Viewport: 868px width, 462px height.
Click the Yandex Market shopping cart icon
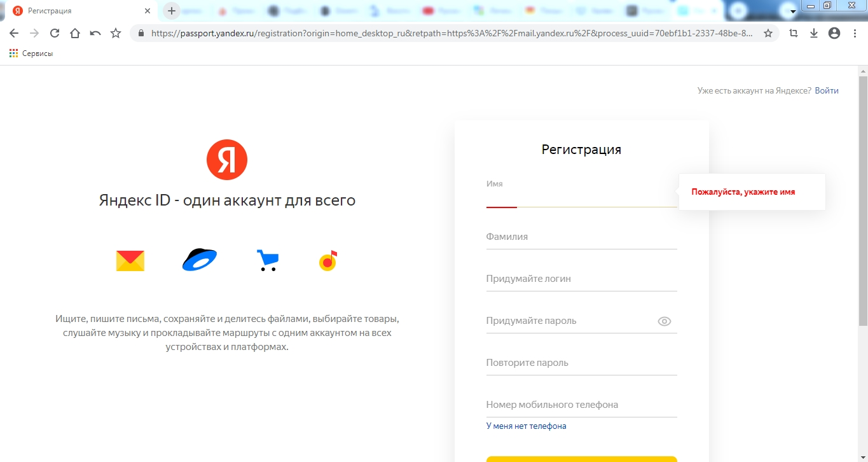[267, 261]
